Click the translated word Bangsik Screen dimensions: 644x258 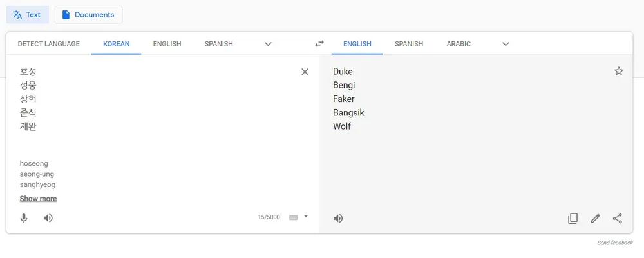tap(348, 113)
